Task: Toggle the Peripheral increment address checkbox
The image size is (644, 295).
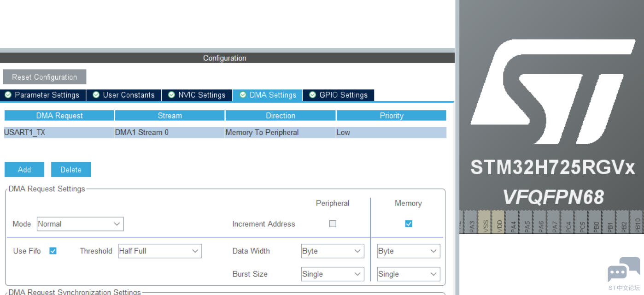Action: pyautogui.click(x=333, y=224)
